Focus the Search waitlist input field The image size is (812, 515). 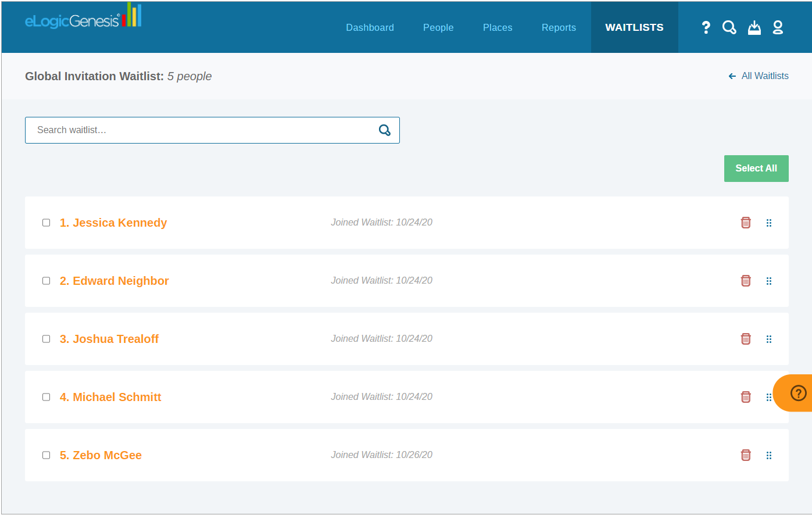point(212,130)
